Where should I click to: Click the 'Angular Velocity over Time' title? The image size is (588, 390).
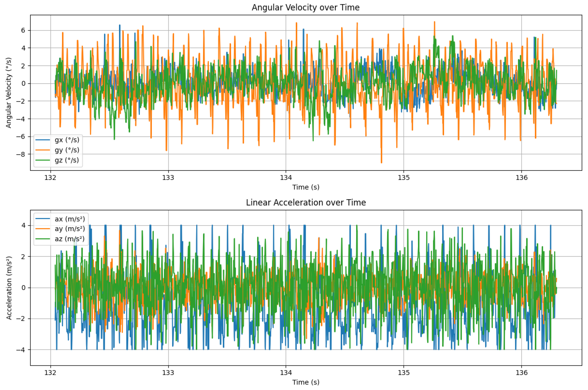pyautogui.click(x=306, y=7)
